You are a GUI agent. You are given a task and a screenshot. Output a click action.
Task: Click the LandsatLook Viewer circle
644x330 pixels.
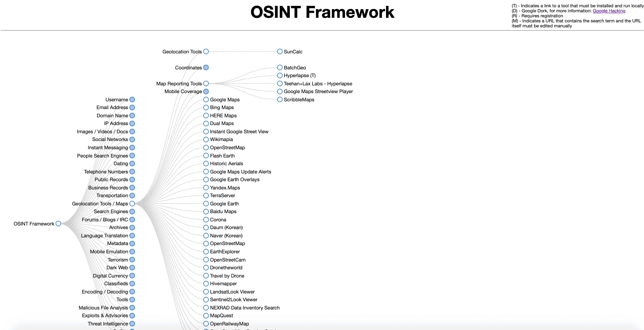206,292
